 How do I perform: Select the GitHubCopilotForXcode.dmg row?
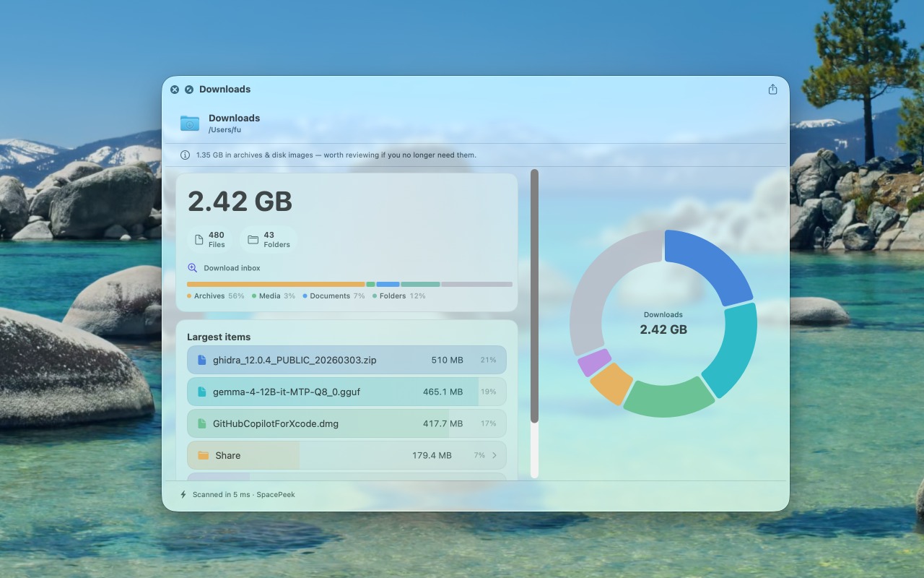(x=346, y=423)
